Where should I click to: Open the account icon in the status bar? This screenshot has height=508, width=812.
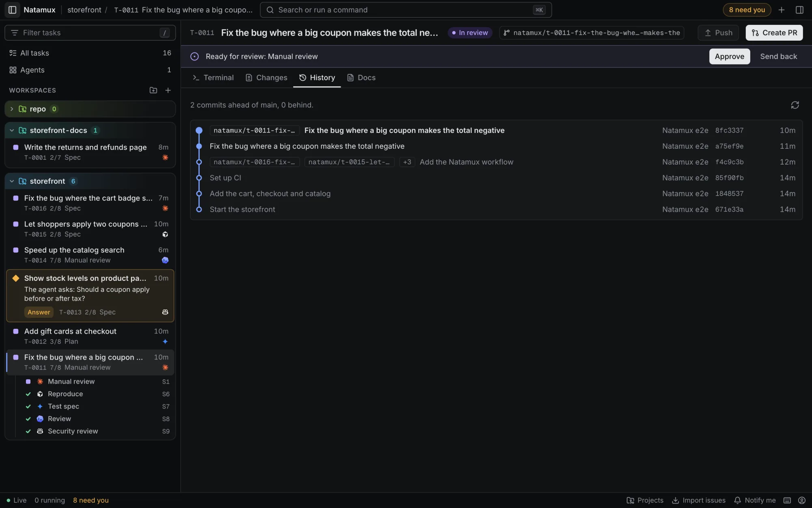pyautogui.click(x=801, y=500)
